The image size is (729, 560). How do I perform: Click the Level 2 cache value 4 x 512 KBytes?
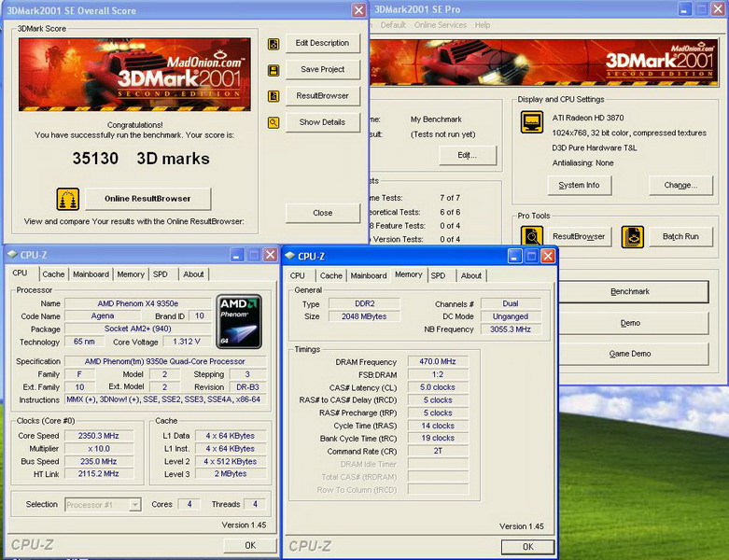click(x=231, y=461)
